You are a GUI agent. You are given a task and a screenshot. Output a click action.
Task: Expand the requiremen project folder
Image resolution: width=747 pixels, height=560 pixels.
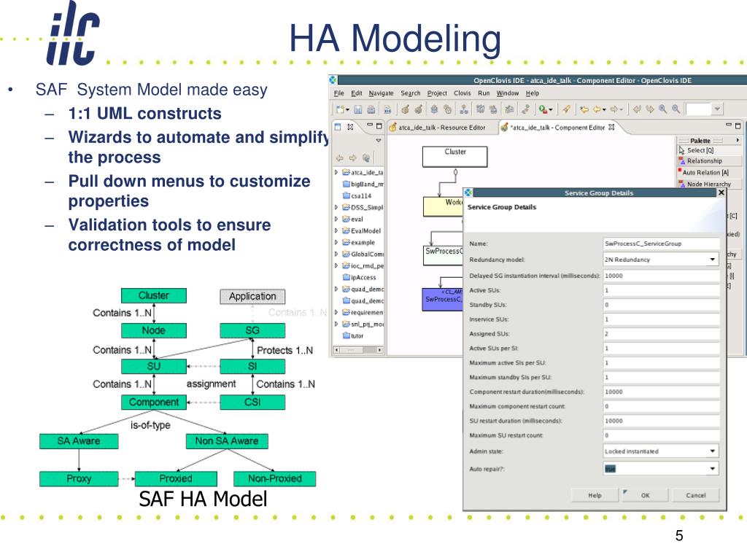[x=336, y=312]
